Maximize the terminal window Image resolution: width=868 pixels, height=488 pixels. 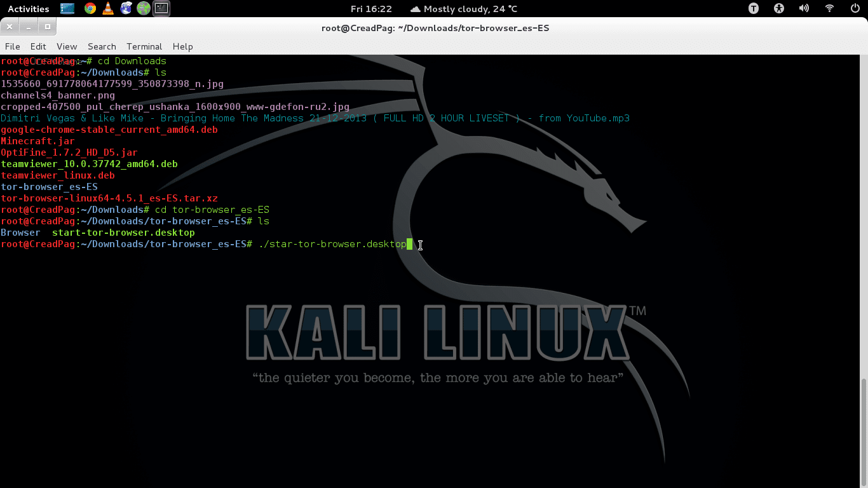pyautogui.click(x=47, y=27)
